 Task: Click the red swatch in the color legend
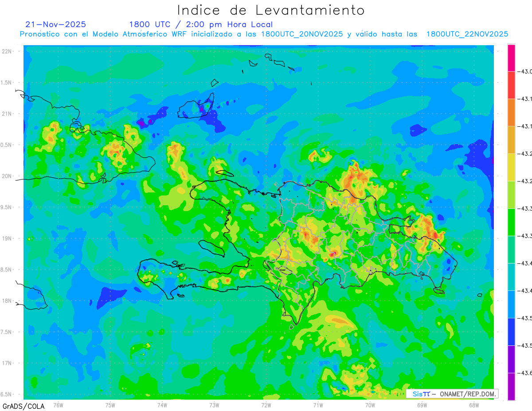(511, 85)
